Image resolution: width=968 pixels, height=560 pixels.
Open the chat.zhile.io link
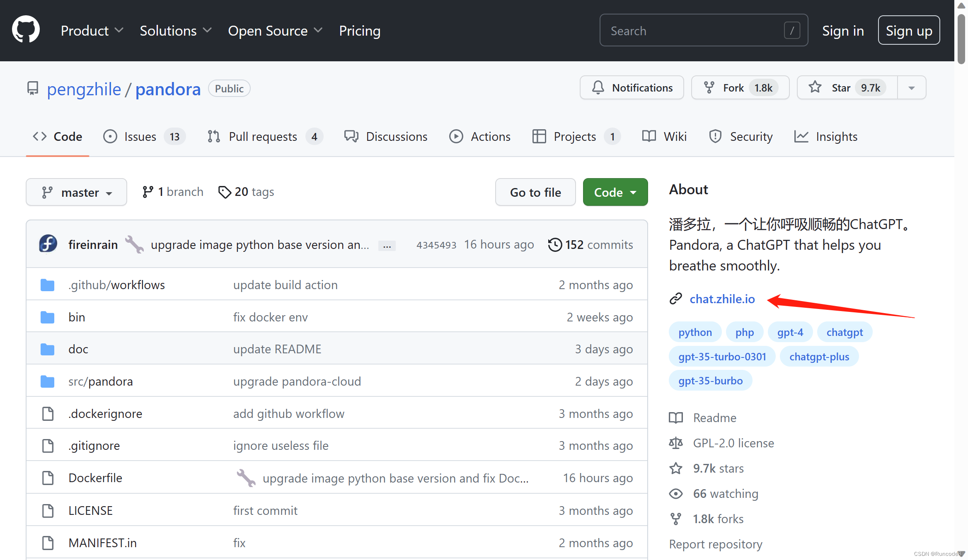click(722, 299)
